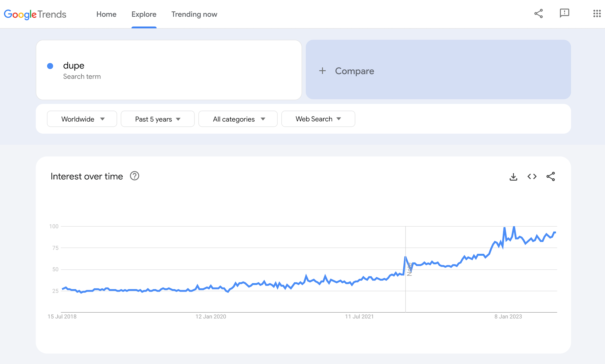
Task: Open the Google apps grid
Action: (597, 14)
